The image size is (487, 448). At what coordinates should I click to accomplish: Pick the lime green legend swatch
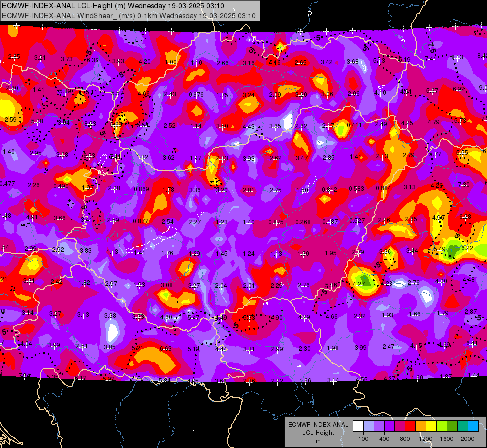pos(442,426)
